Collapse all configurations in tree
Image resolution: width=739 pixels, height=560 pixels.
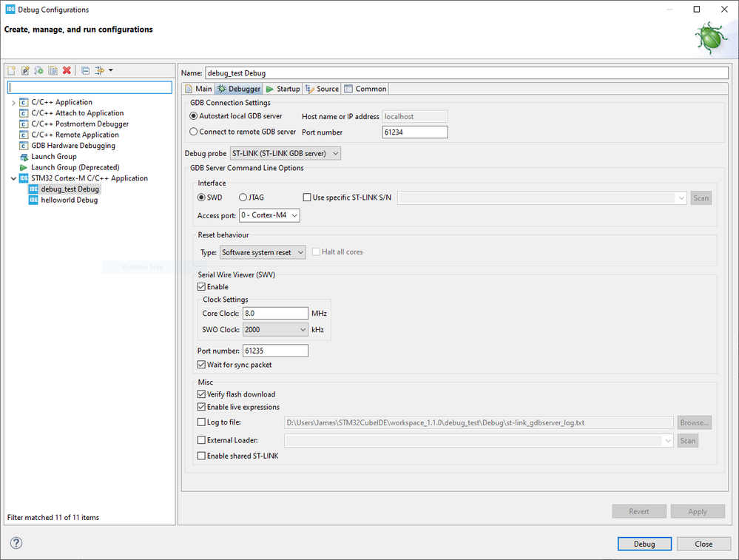(85, 70)
